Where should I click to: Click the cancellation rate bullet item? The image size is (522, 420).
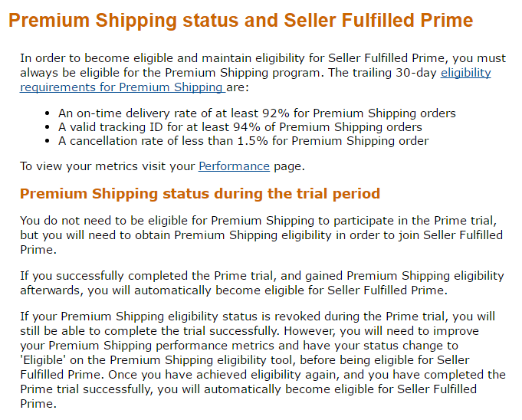(x=243, y=140)
